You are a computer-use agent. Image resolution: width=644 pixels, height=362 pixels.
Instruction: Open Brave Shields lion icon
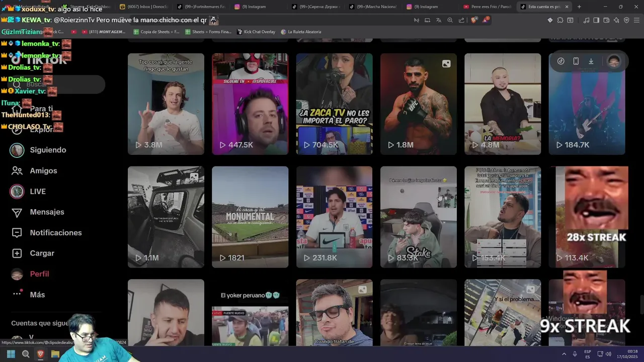click(x=474, y=20)
